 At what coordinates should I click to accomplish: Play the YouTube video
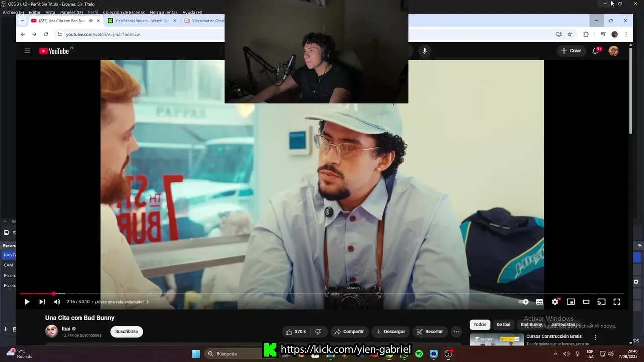coord(27,302)
